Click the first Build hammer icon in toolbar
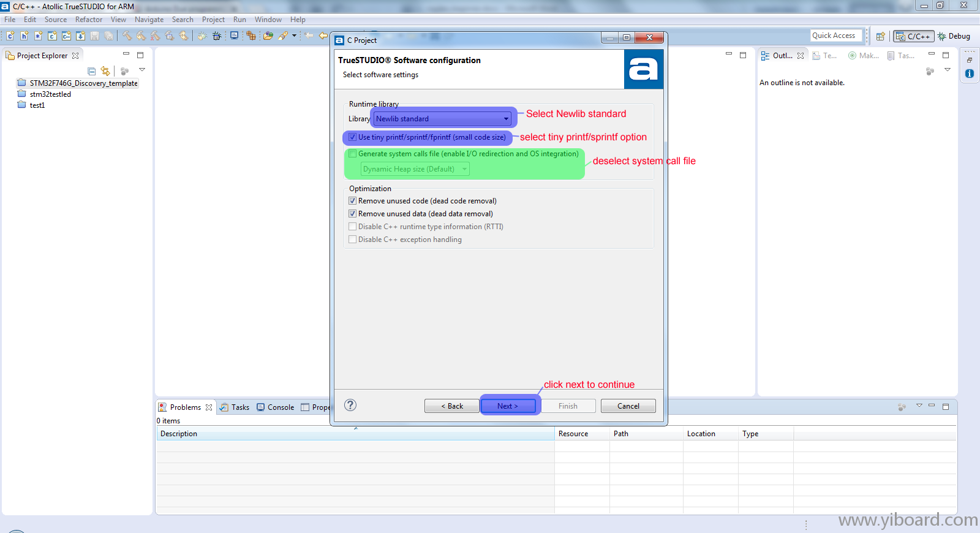Image resolution: width=980 pixels, height=533 pixels. click(127, 36)
